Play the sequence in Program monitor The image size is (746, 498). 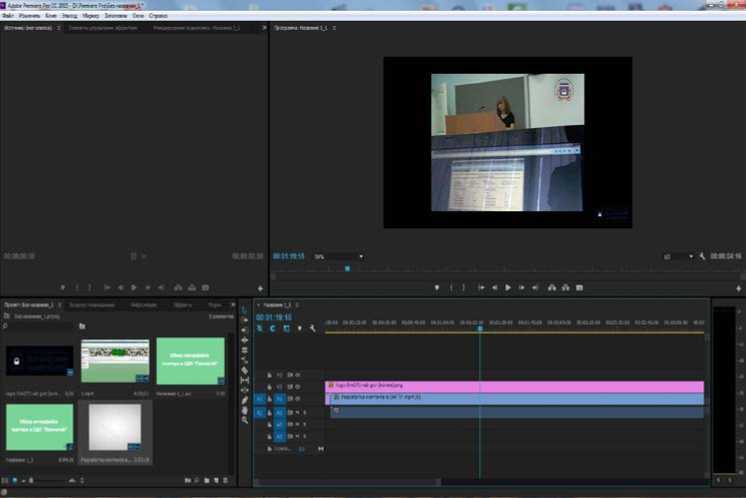point(508,288)
